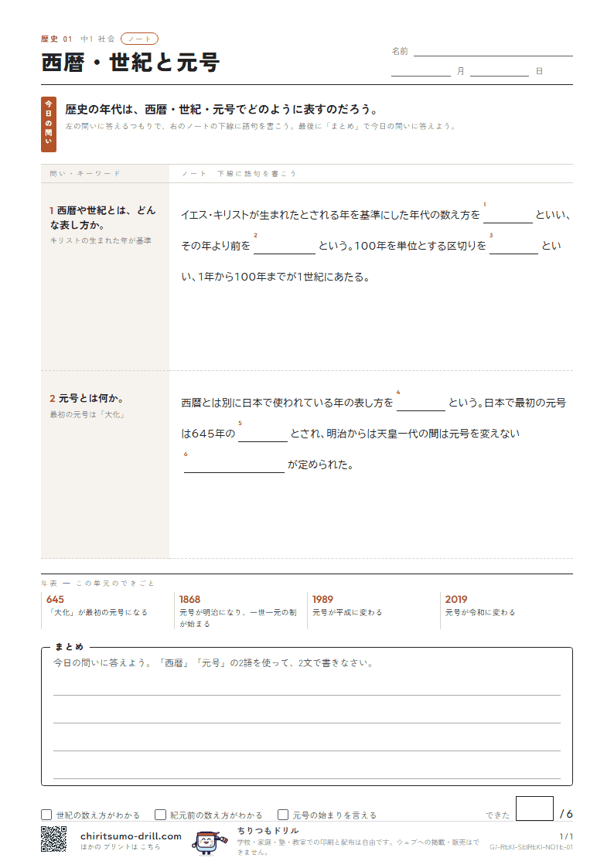Click the 歴史 01 unit label
The height and width of the screenshot is (868, 614).
tap(56, 39)
